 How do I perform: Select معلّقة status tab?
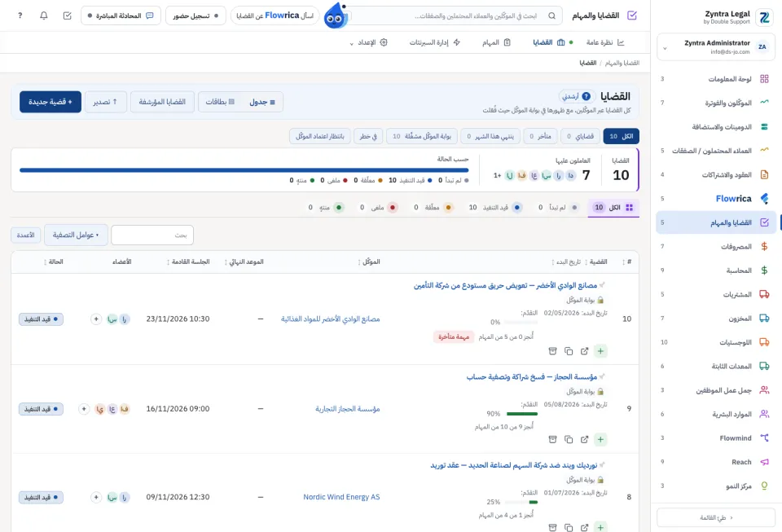coord(433,208)
